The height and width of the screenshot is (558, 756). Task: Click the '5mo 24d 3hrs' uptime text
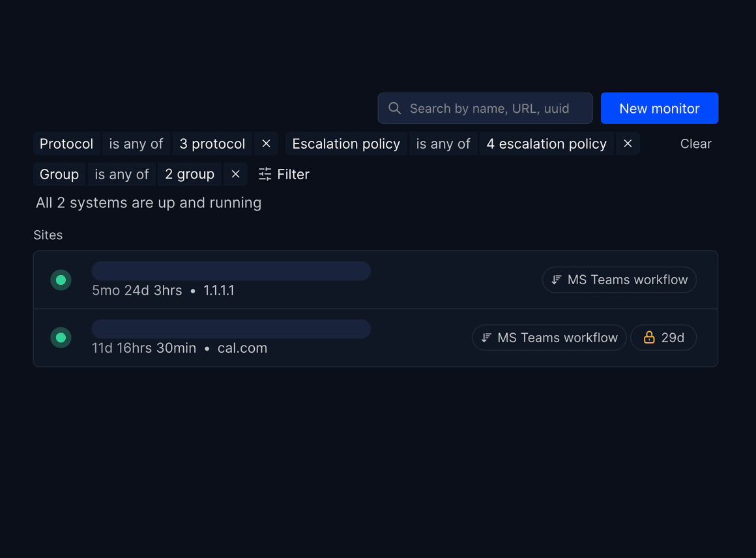pyautogui.click(x=137, y=290)
